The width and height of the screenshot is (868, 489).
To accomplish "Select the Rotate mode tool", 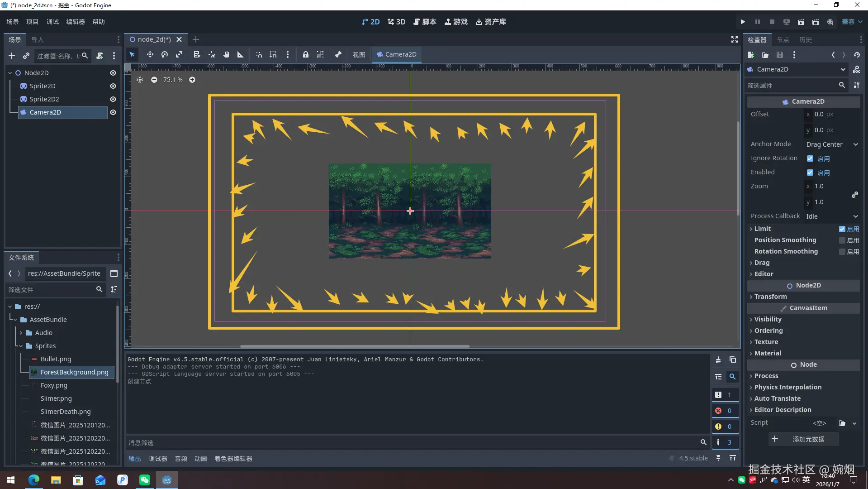I will [165, 54].
